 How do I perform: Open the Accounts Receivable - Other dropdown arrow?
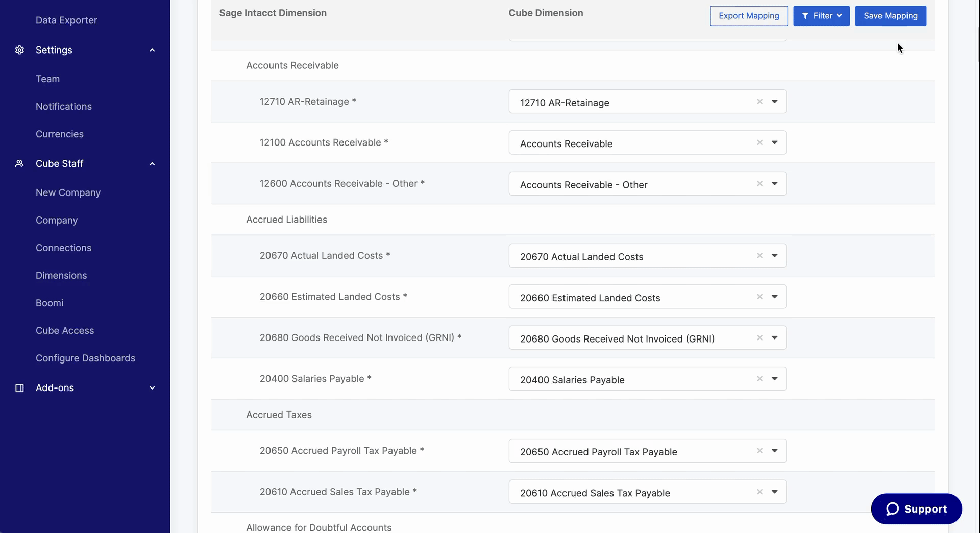pos(775,184)
